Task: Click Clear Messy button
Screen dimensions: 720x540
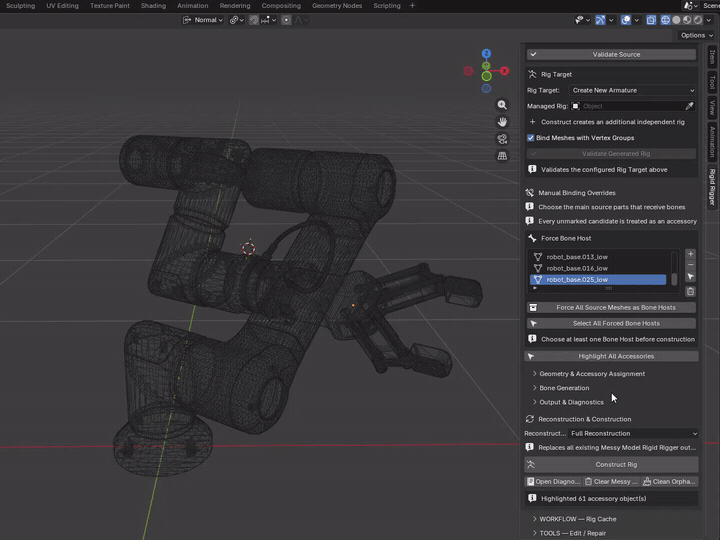Action: [611, 482]
